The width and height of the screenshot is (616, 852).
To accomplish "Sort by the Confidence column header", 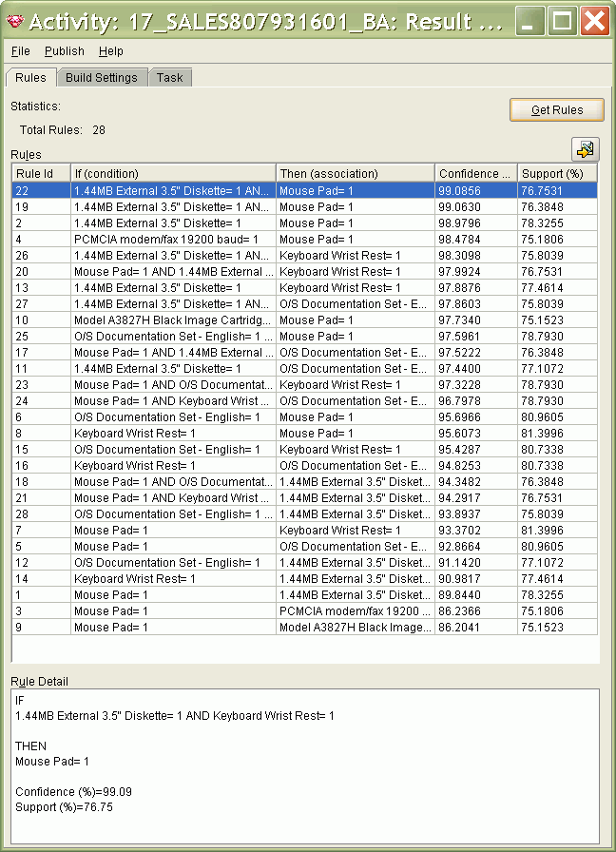I will pos(476,173).
